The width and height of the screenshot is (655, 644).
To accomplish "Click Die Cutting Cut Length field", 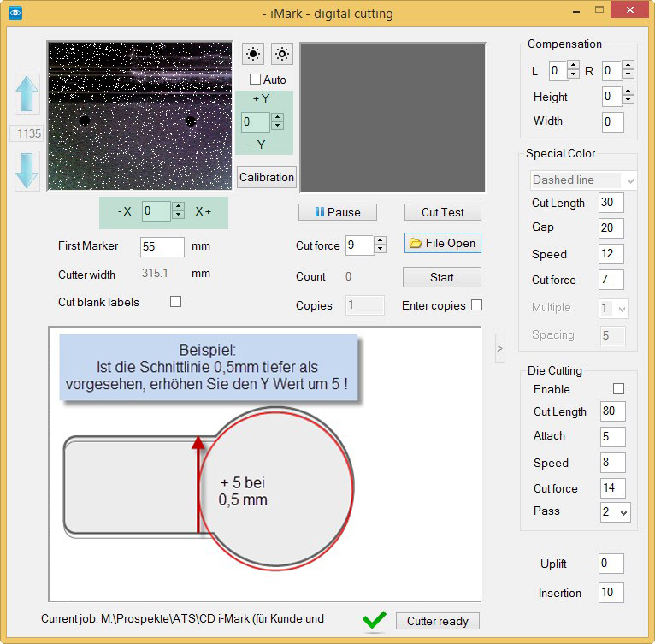I will [613, 411].
